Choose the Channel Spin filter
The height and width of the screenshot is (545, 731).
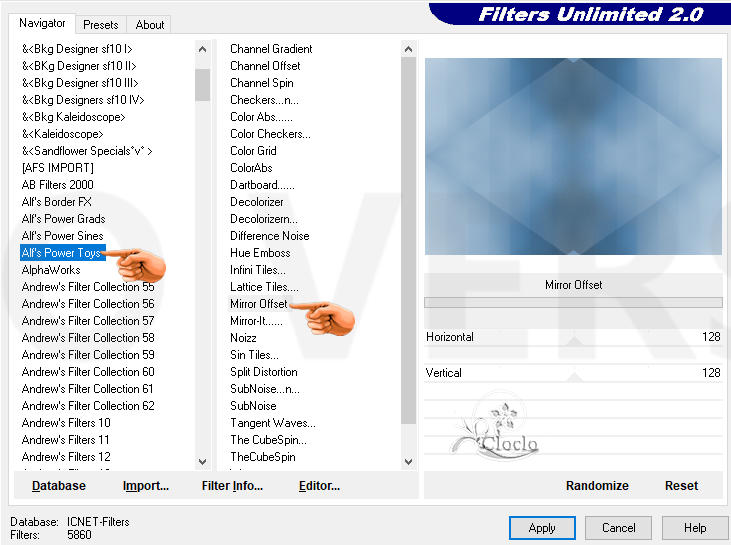(x=262, y=83)
